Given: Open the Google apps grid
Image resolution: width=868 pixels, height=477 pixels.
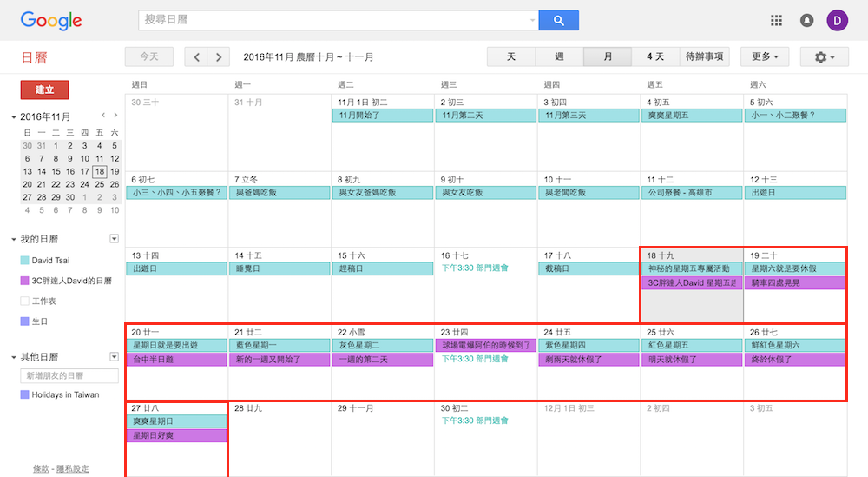Looking at the screenshot, I should (x=776, y=20).
